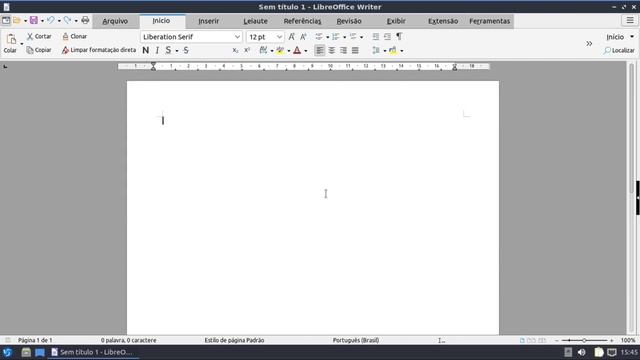The height and width of the screenshot is (360, 640).
Task: Expand the line spacing dropdown arrow
Action: [384, 51]
